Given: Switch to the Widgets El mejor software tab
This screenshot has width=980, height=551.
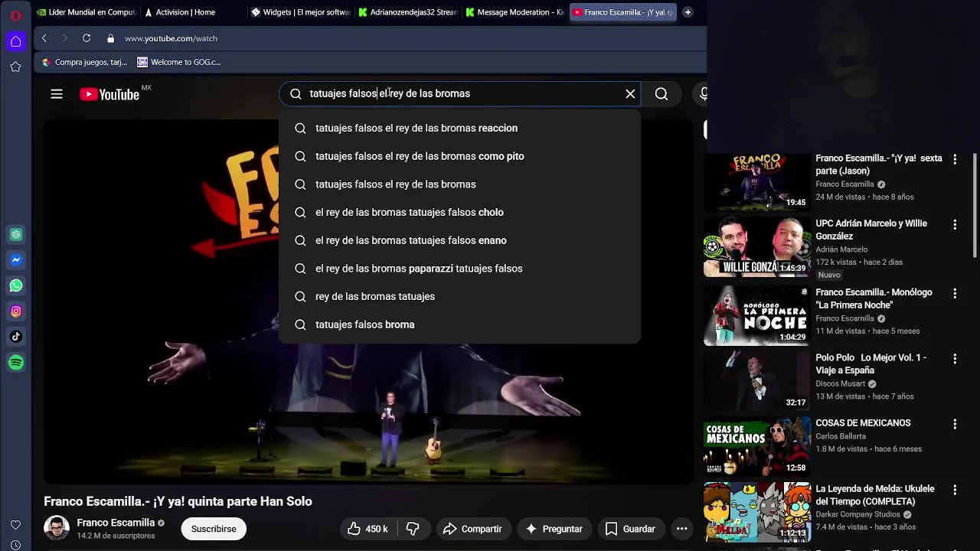Looking at the screenshot, I should coord(300,12).
